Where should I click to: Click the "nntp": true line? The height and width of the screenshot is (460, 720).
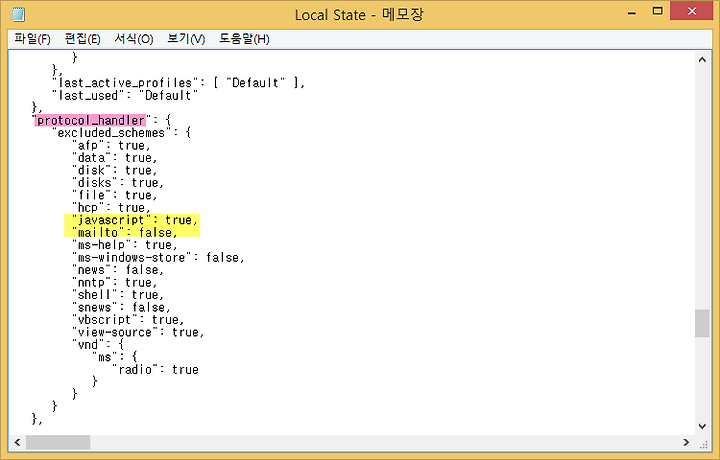[115, 282]
